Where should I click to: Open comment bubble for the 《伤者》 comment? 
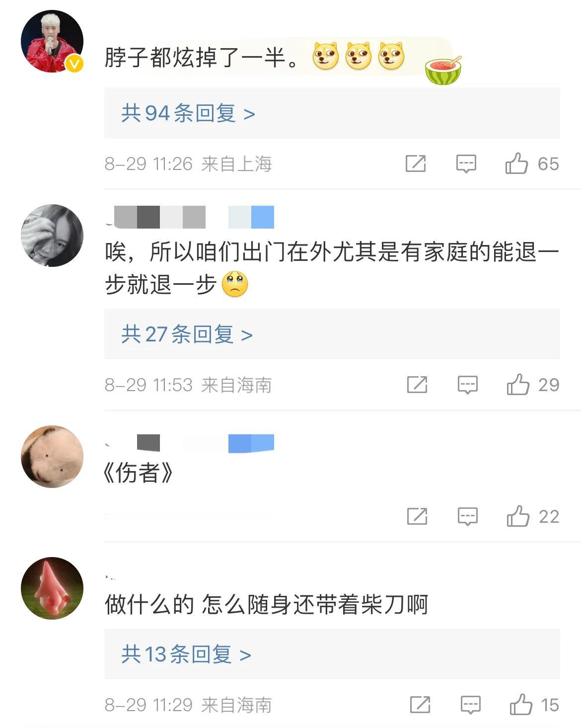pyautogui.click(x=467, y=516)
